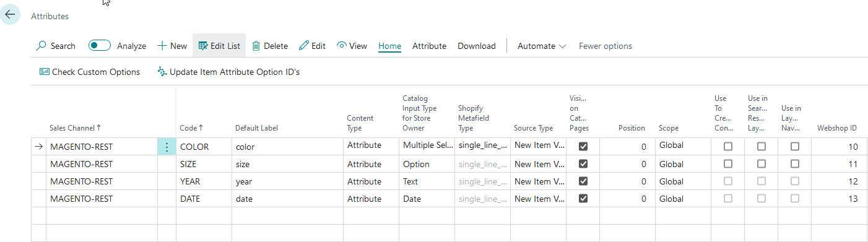This screenshot has height=242, width=868.
Task: Click Fewer options link
Action: (x=605, y=46)
